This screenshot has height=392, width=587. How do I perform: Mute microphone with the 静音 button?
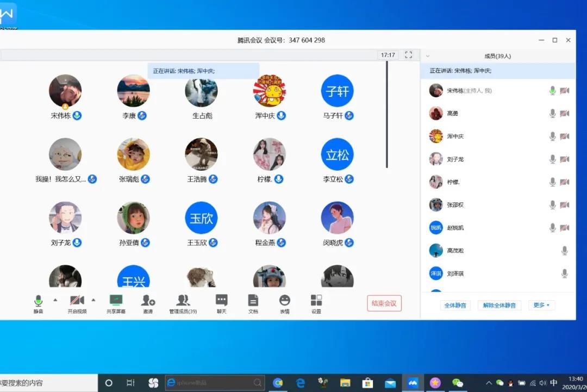pos(38,303)
